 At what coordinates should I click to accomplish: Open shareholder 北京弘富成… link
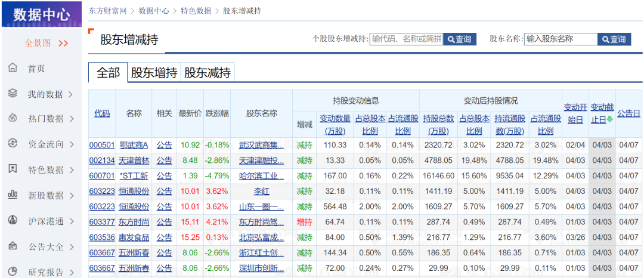click(x=262, y=237)
